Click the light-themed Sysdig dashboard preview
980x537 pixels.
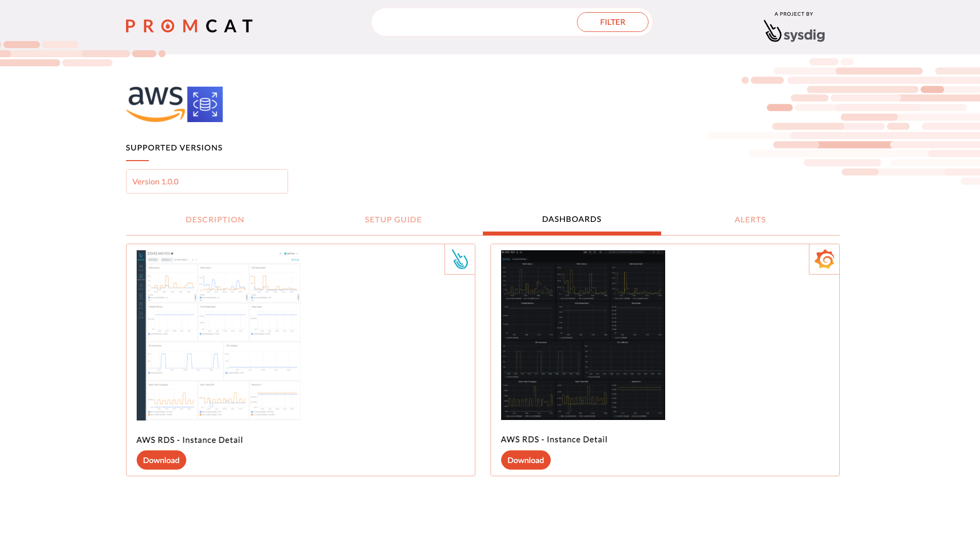(218, 334)
